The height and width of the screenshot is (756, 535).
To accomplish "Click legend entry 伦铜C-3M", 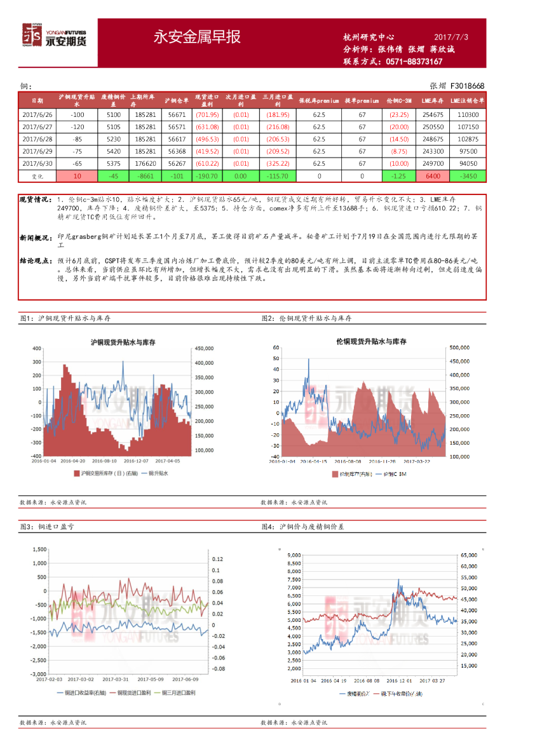I will pyautogui.click(x=391, y=475).
